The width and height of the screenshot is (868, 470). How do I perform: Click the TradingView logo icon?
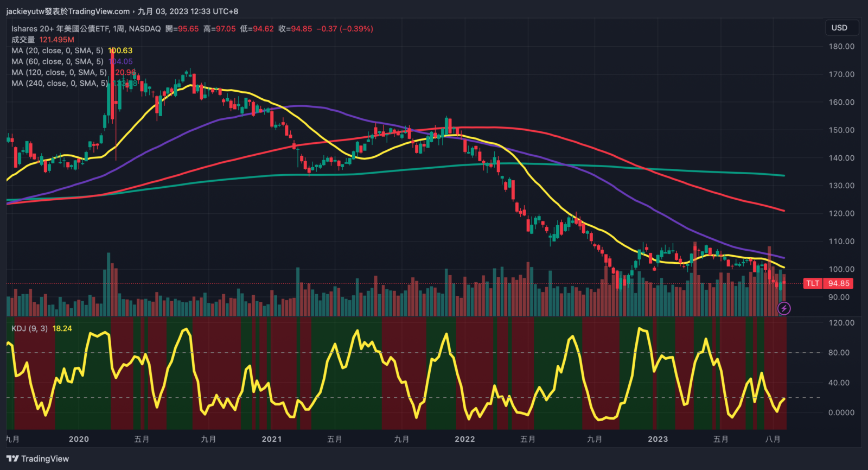(12, 459)
